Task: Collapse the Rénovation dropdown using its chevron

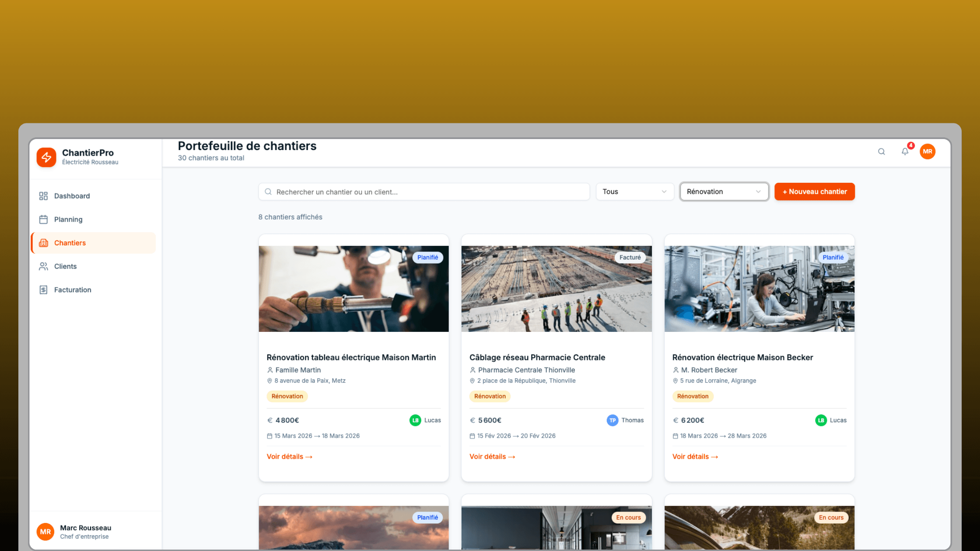Action: pyautogui.click(x=758, y=192)
